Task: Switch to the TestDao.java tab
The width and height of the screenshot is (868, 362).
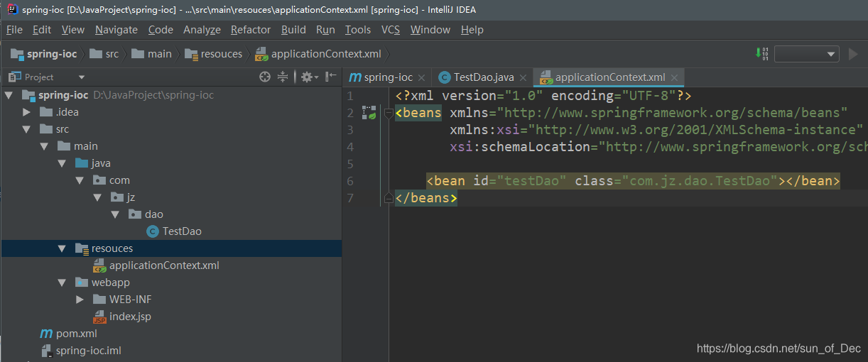Action: [x=483, y=77]
